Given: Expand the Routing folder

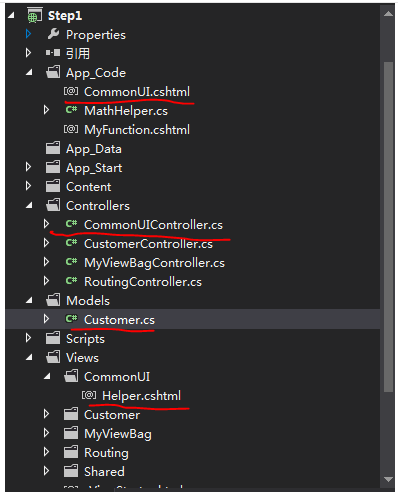Looking at the screenshot, I should point(46,452).
